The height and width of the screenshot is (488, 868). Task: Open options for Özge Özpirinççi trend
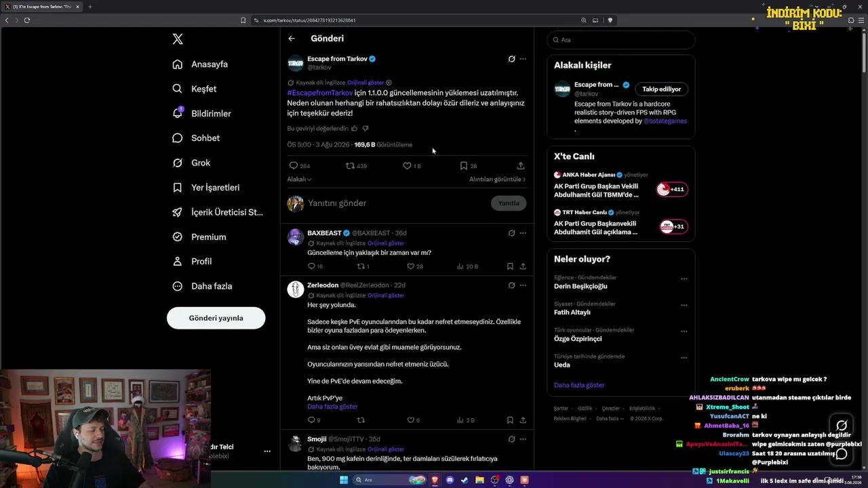pos(684,331)
